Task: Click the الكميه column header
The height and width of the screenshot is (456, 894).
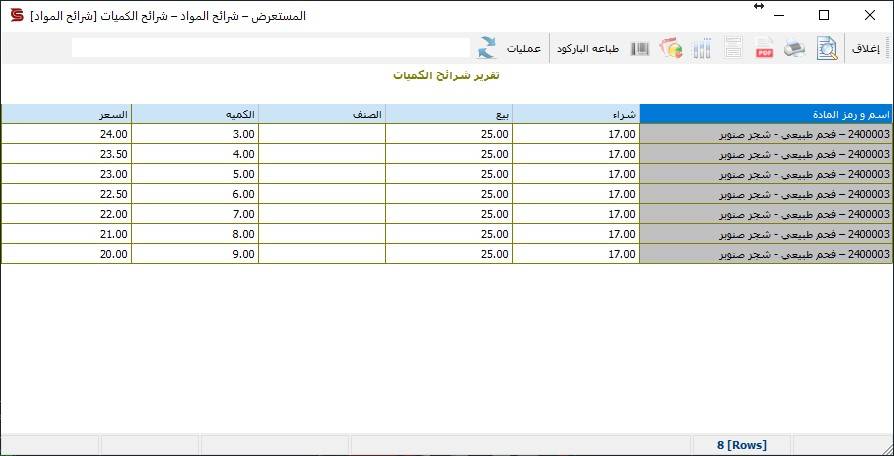Action: (x=195, y=114)
